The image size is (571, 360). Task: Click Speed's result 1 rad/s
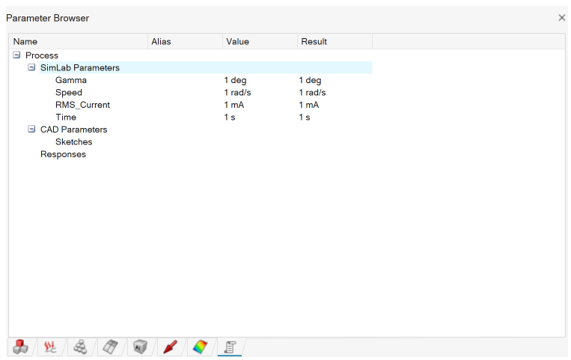[x=312, y=92]
